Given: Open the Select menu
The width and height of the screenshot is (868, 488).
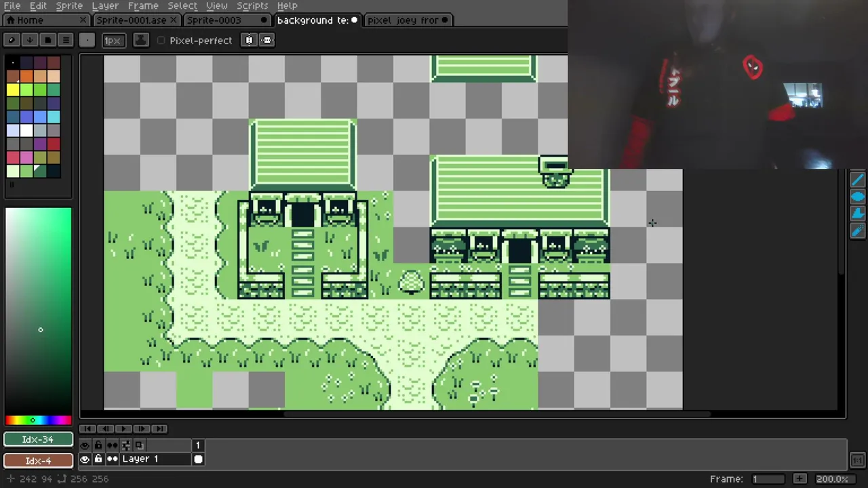Looking at the screenshot, I should pyautogui.click(x=182, y=5).
